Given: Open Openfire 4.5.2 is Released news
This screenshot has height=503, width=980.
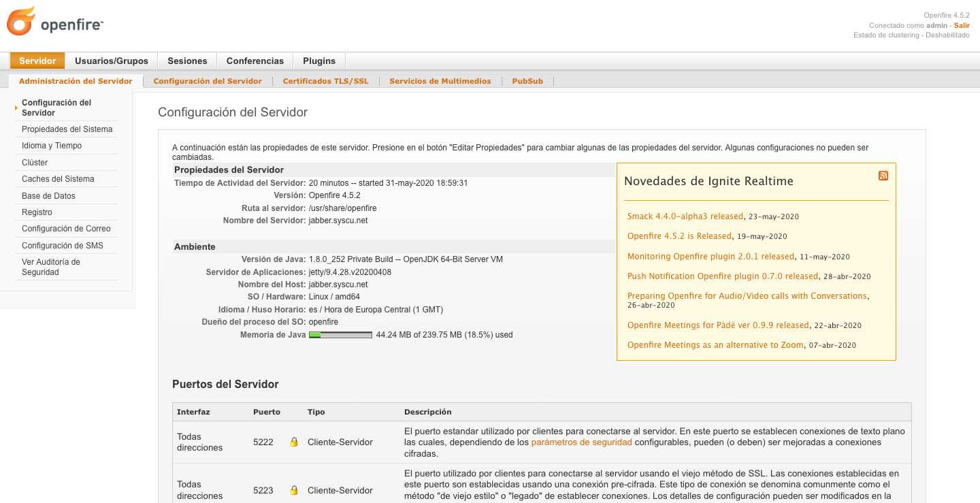Looking at the screenshot, I should (679, 236).
